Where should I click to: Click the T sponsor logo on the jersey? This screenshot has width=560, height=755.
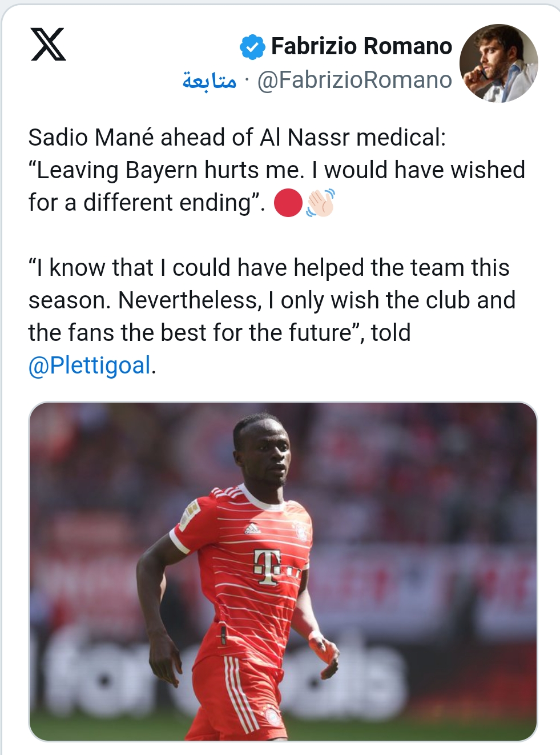267,566
